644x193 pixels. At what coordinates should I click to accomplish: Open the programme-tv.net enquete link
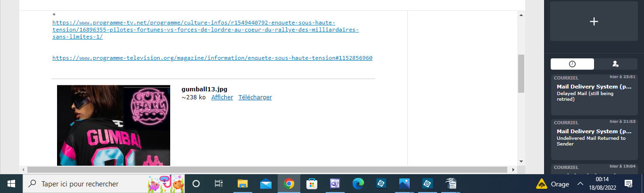coord(206,30)
